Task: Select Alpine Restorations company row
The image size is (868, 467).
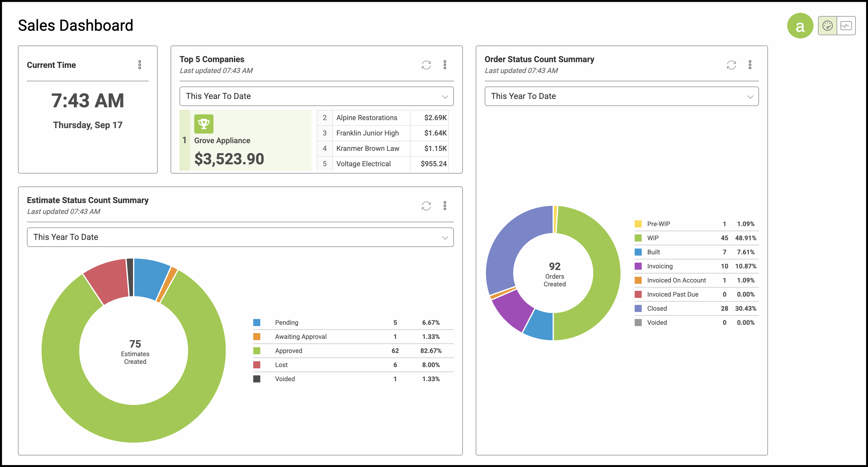Action: click(382, 118)
